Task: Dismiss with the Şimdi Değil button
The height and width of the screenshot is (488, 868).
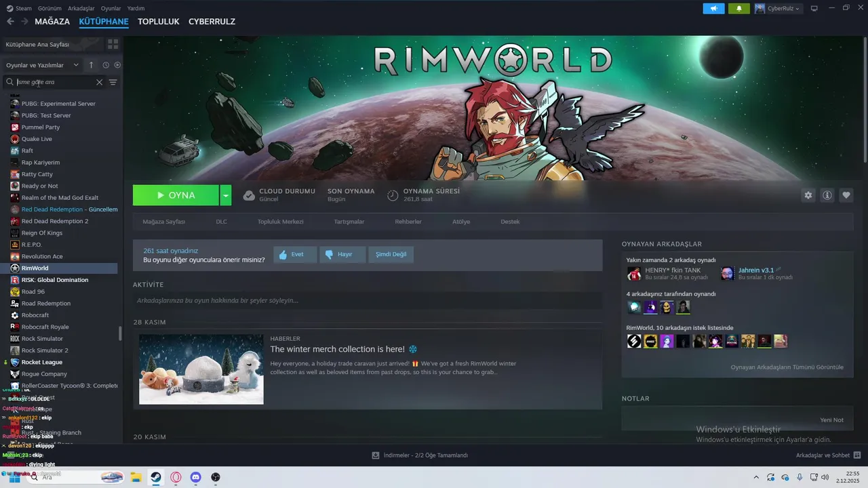Action: click(x=391, y=255)
